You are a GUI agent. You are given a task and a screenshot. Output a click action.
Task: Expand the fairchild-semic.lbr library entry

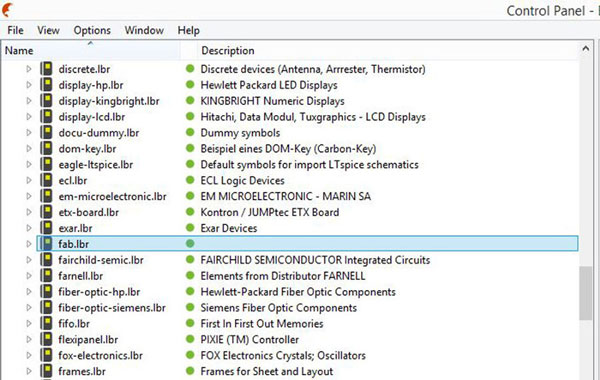[29, 260]
